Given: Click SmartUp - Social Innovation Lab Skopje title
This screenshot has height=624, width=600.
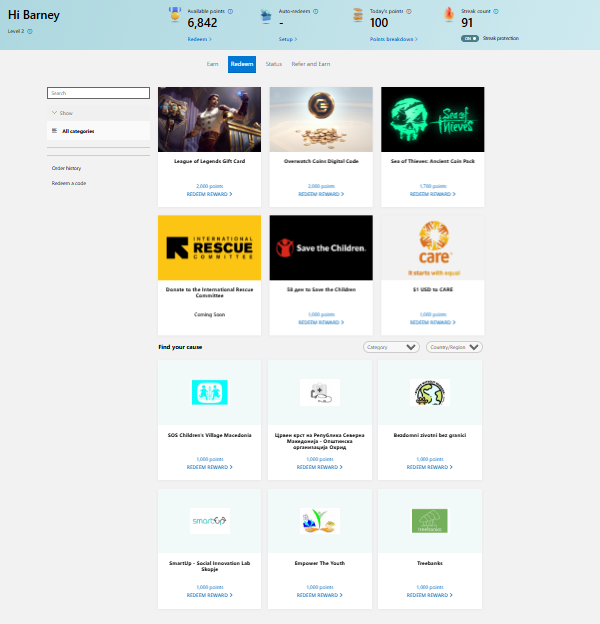Looking at the screenshot, I should click(x=210, y=566).
